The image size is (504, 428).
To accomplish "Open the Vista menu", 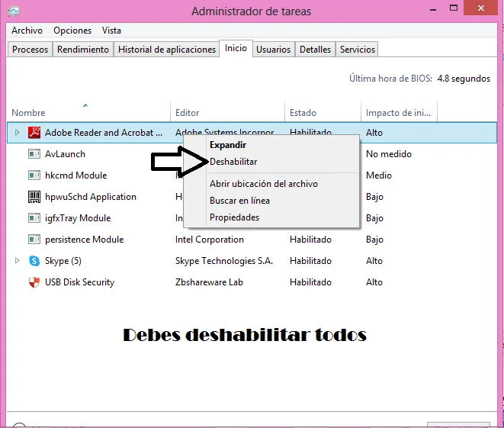I will click(111, 31).
